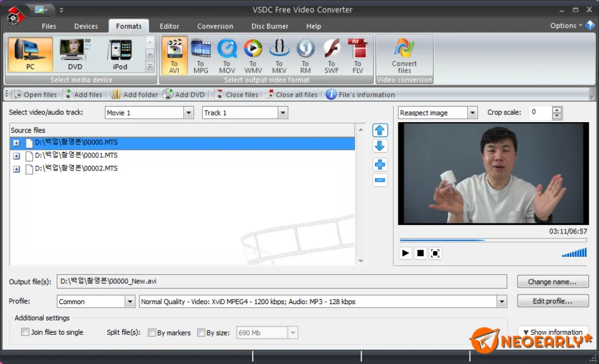
Task: Switch to the Disc Burner tab
Action: pyautogui.click(x=270, y=26)
